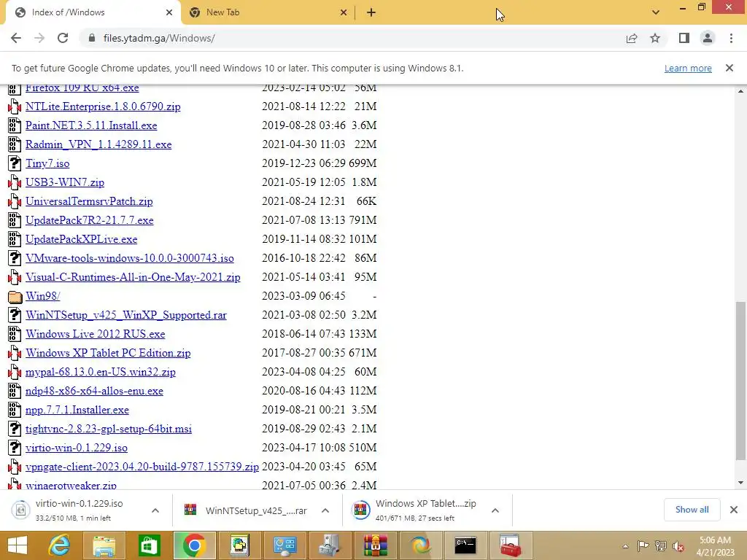Click scrollbar down arrow
Viewport: 747px width, 560px height.
point(740,483)
